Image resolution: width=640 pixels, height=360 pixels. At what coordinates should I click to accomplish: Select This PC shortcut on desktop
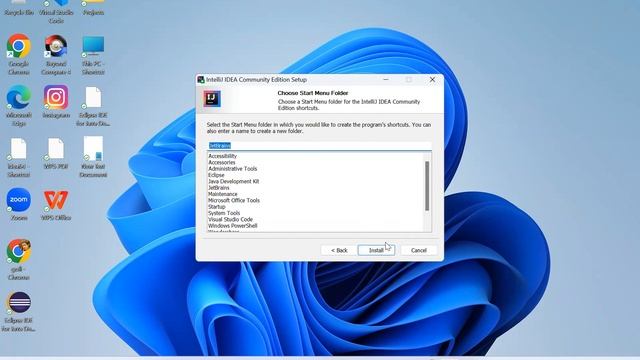click(93, 46)
